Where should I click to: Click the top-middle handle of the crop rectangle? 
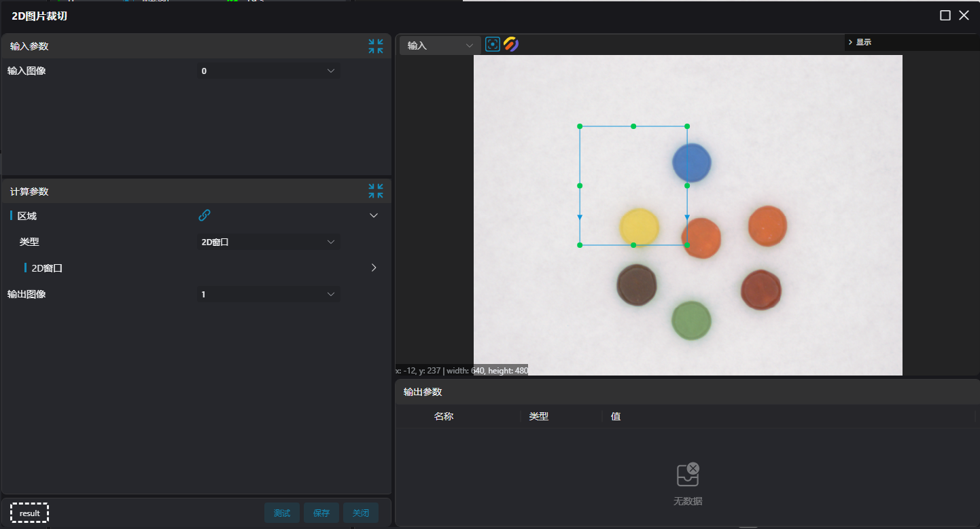click(633, 126)
